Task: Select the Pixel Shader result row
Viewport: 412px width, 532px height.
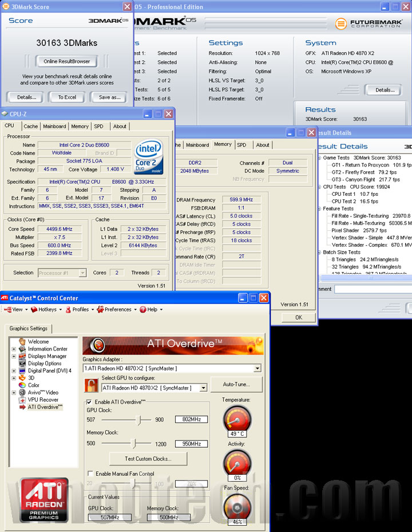Action: pos(359,230)
